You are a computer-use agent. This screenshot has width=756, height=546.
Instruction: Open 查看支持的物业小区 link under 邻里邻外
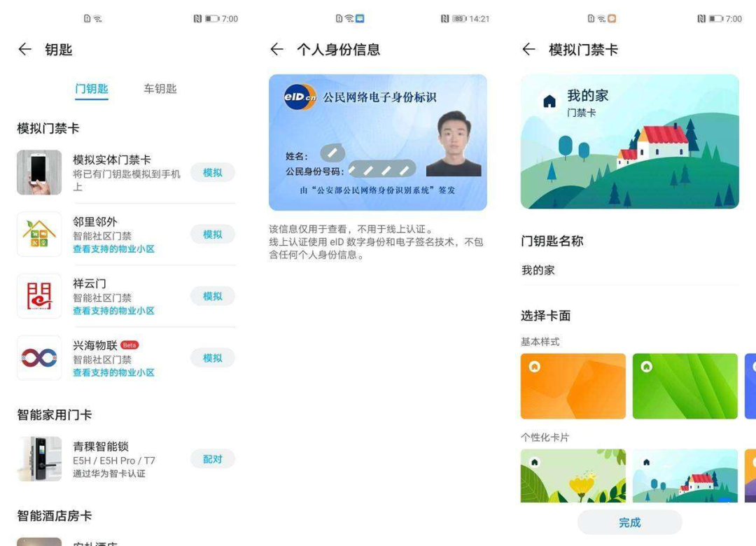click(114, 249)
